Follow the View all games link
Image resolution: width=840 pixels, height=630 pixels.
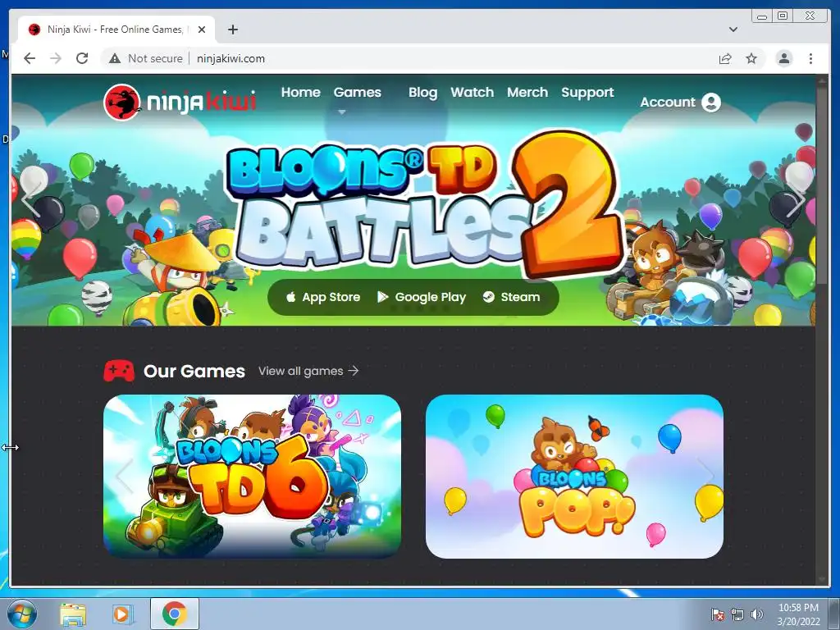pyautogui.click(x=308, y=371)
